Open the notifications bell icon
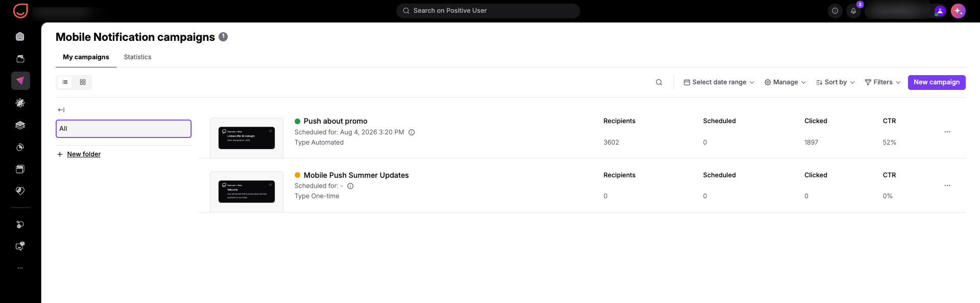Viewport: 980px width, 303px height. [853, 11]
